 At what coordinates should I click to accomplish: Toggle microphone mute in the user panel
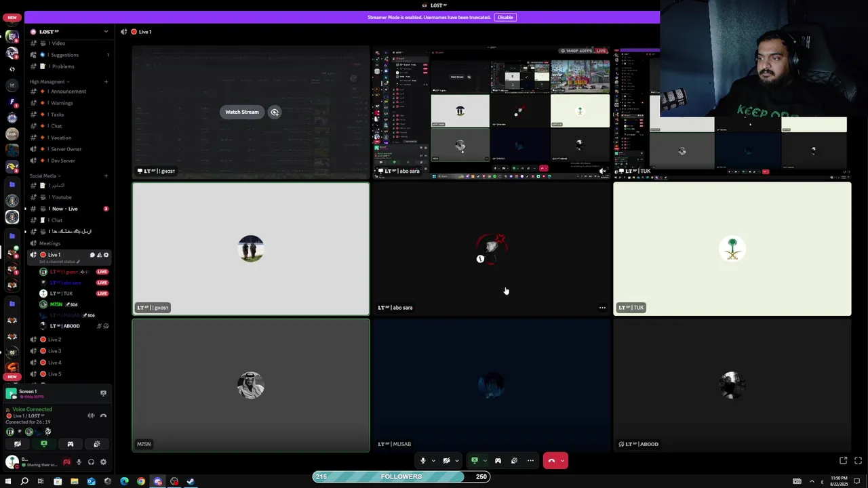(79, 462)
